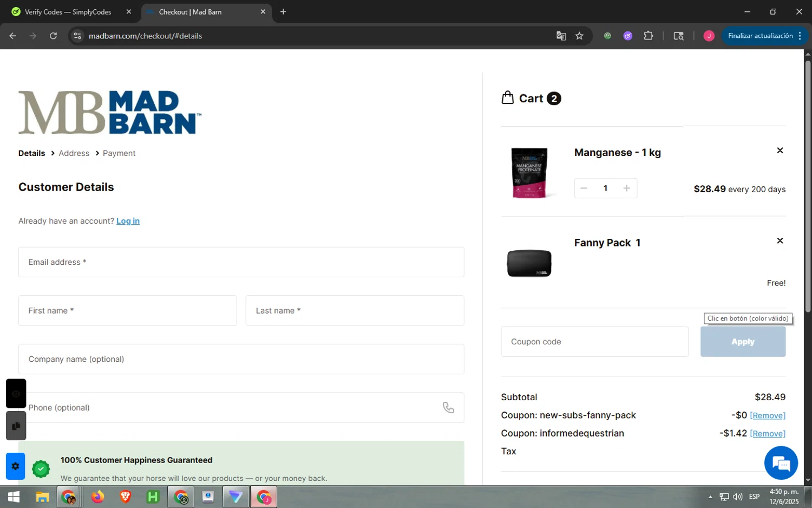Click the green guarantee badge icon
Viewport: 812px width, 508px height.
(41, 469)
